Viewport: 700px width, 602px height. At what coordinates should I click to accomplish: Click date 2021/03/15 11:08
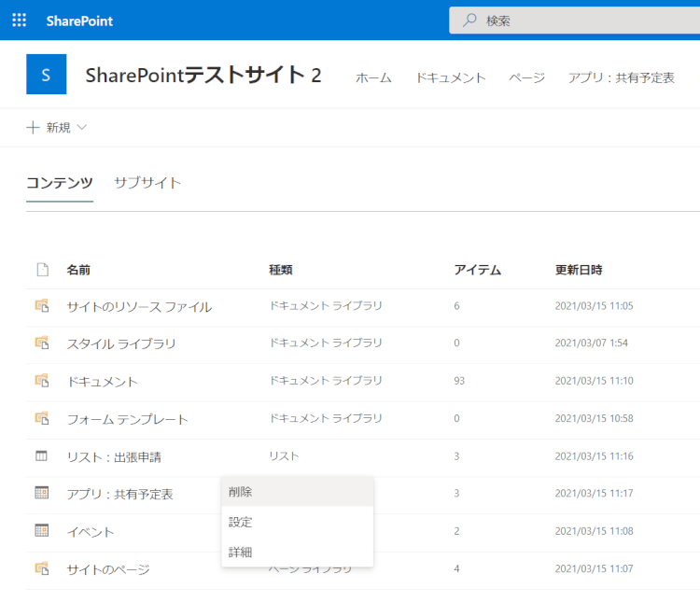594,531
